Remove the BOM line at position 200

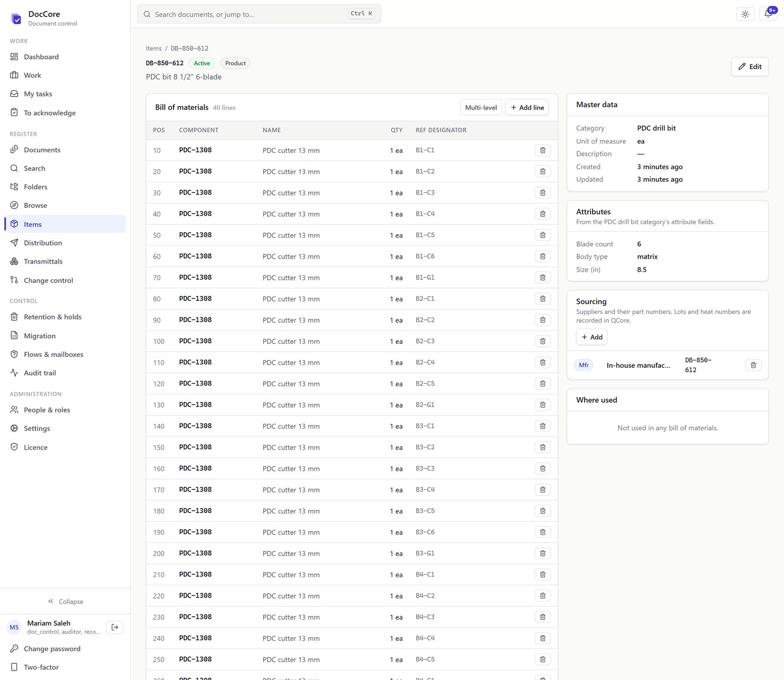pyautogui.click(x=542, y=553)
